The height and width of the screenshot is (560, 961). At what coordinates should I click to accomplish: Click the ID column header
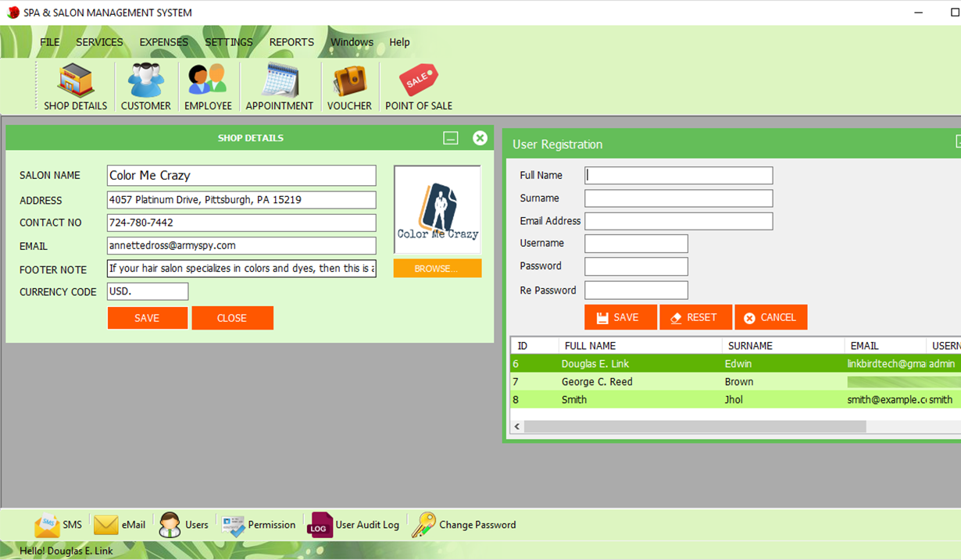tap(534, 345)
